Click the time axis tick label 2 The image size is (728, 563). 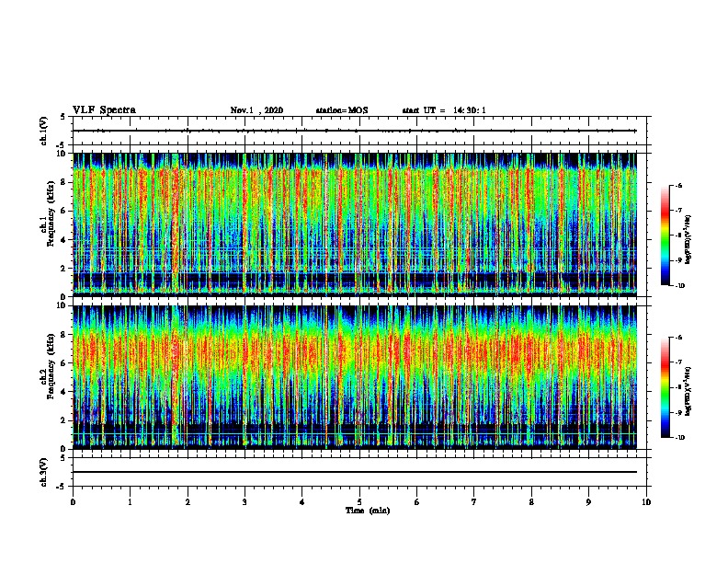pyautogui.click(x=188, y=502)
